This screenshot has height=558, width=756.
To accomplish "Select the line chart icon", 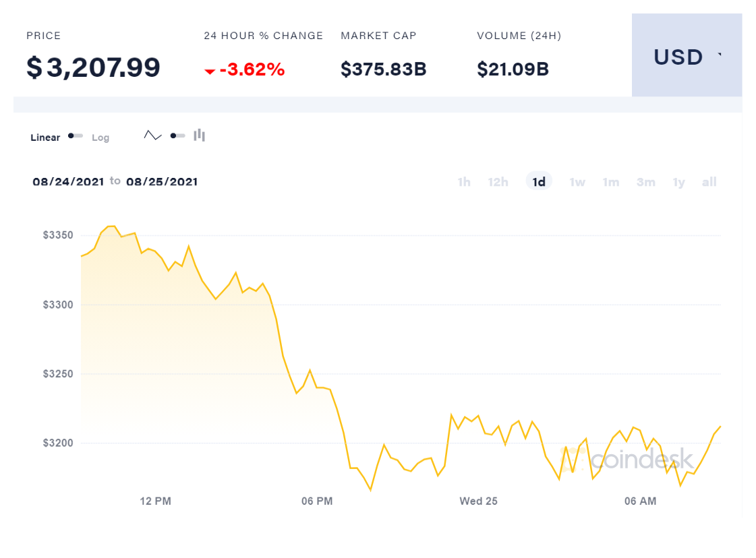I will (x=153, y=135).
